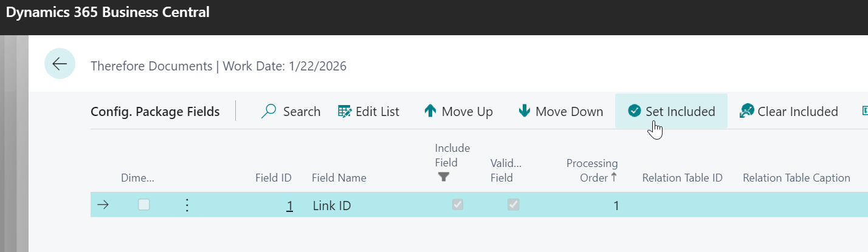868x252 pixels.
Task: Open Edit List mode
Action: tap(368, 112)
